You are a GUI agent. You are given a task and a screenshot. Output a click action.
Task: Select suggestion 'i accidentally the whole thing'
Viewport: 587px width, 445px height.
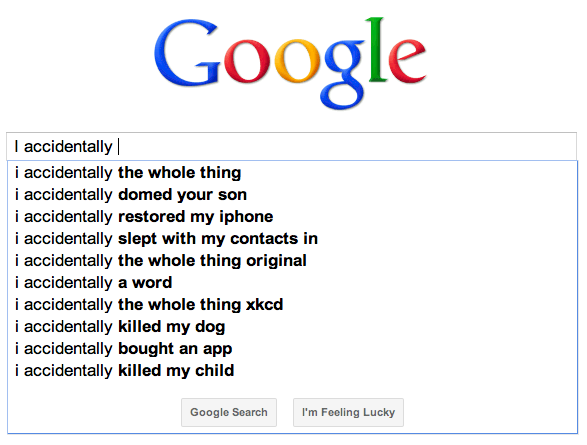pyautogui.click(x=292, y=173)
